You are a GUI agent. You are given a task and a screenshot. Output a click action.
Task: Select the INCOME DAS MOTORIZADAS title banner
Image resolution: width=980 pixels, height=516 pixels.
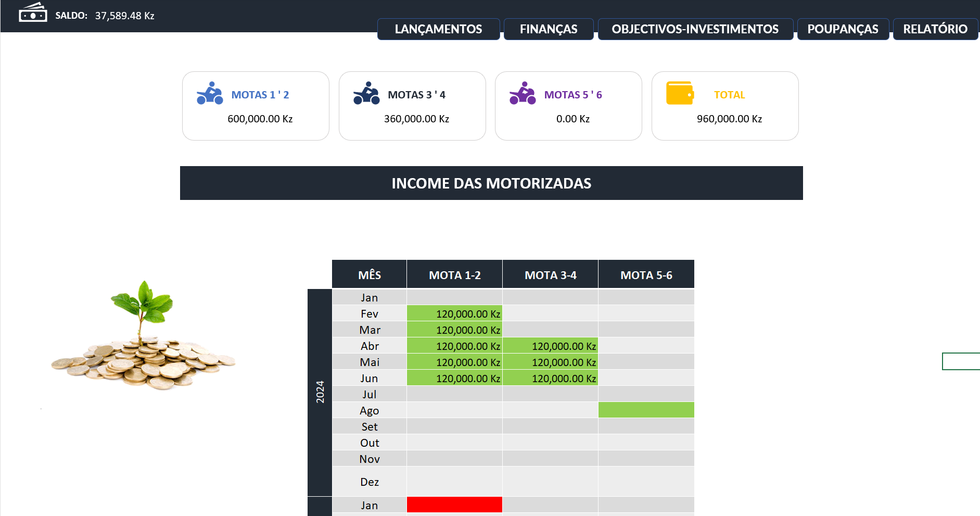pyautogui.click(x=491, y=183)
